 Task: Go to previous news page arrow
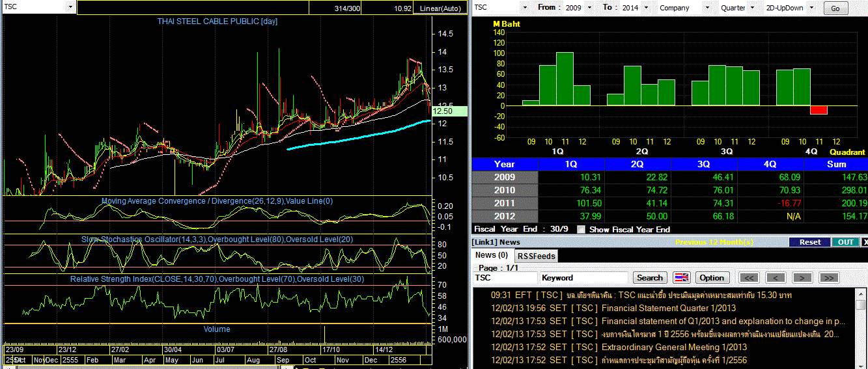pos(776,278)
